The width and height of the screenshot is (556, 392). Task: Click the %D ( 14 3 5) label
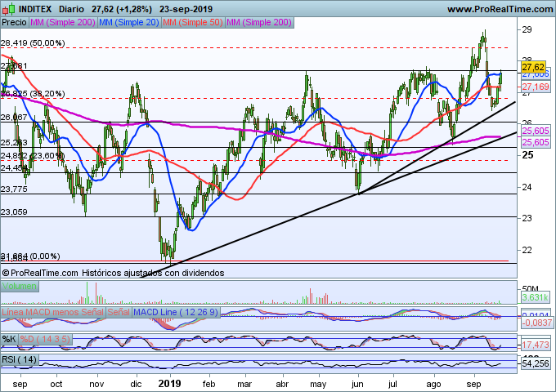(45, 339)
